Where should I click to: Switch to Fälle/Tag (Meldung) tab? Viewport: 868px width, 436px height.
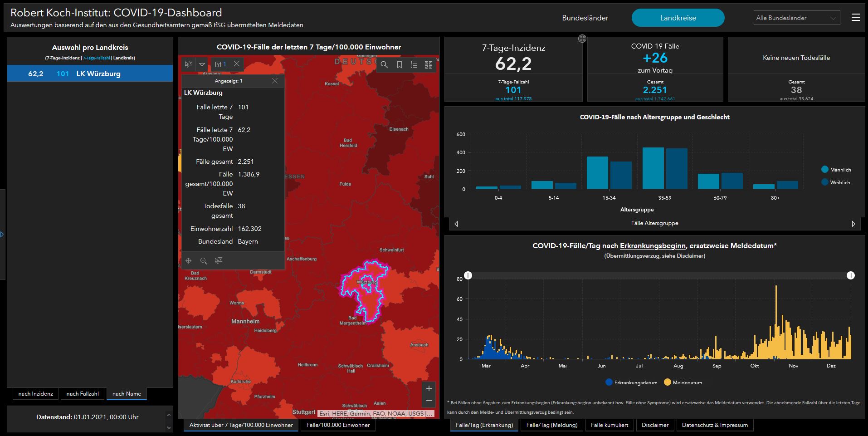[551, 425]
